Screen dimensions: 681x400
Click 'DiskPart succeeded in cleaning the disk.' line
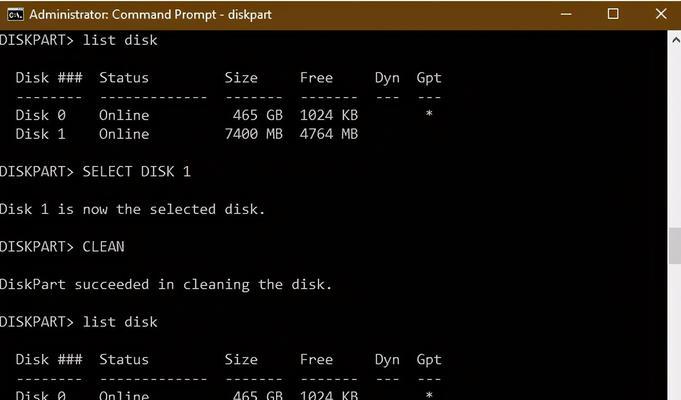click(166, 284)
